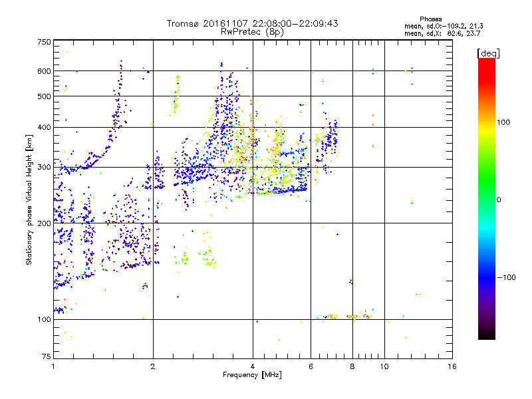Screen dimensions: 532x399
Task: Click the y-axis tick label '750'
Action: point(44,42)
